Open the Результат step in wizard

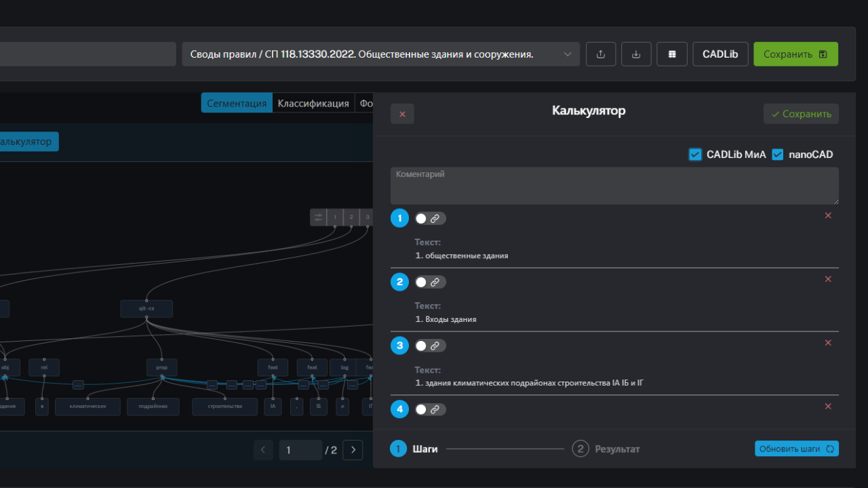pos(606,449)
